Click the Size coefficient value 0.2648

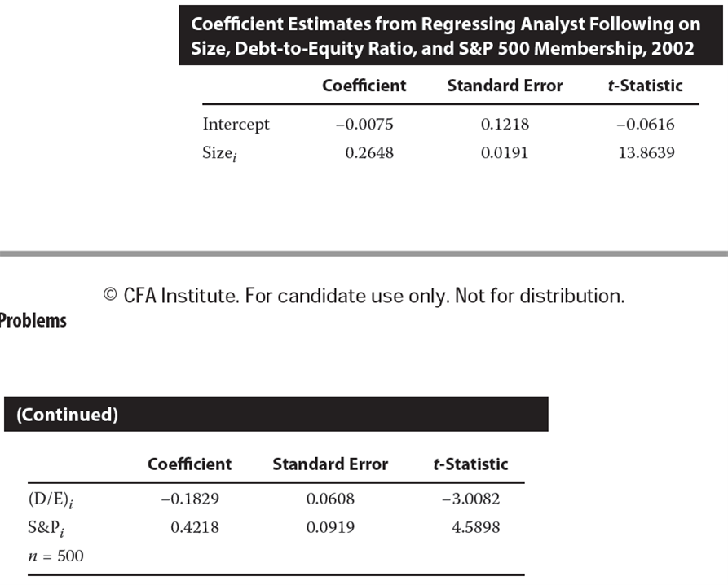[369, 152]
